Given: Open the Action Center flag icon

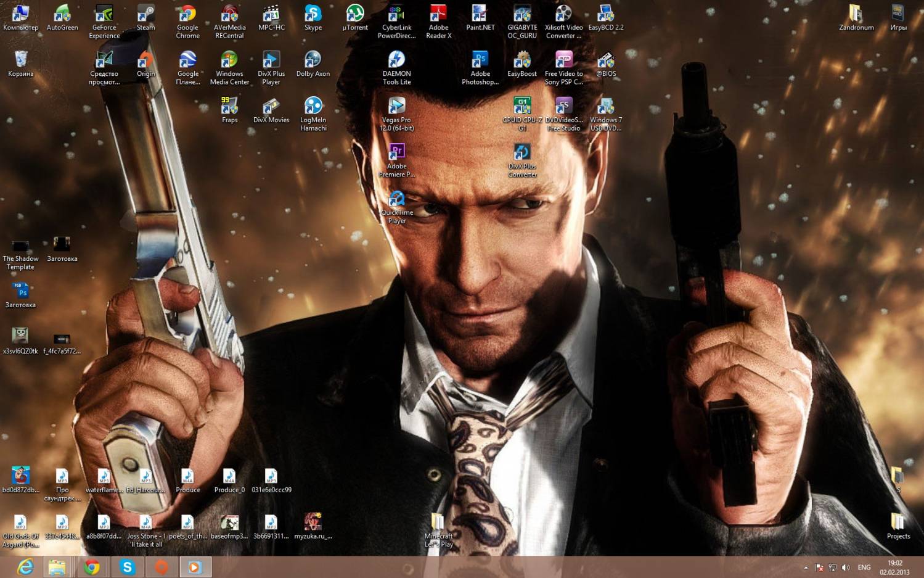Looking at the screenshot, I should pyautogui.click(x=819, y=568).
